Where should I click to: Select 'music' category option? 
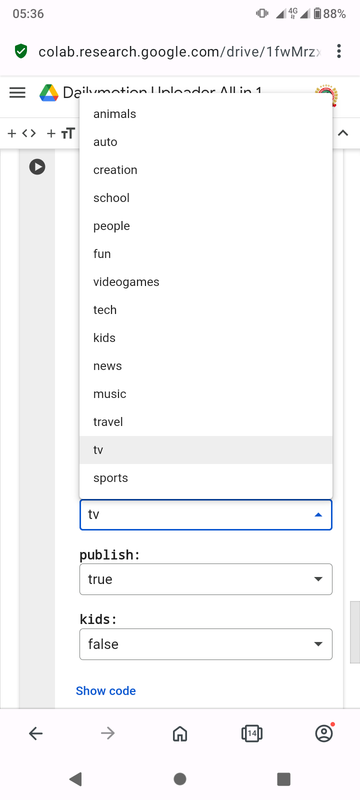[x=206, y=394]
